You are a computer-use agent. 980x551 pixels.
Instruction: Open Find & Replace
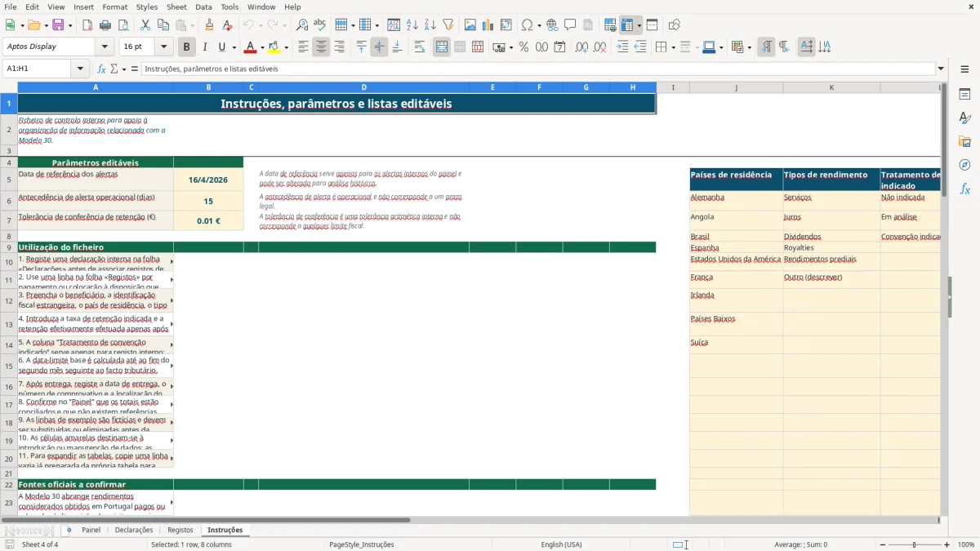[302, 25]
